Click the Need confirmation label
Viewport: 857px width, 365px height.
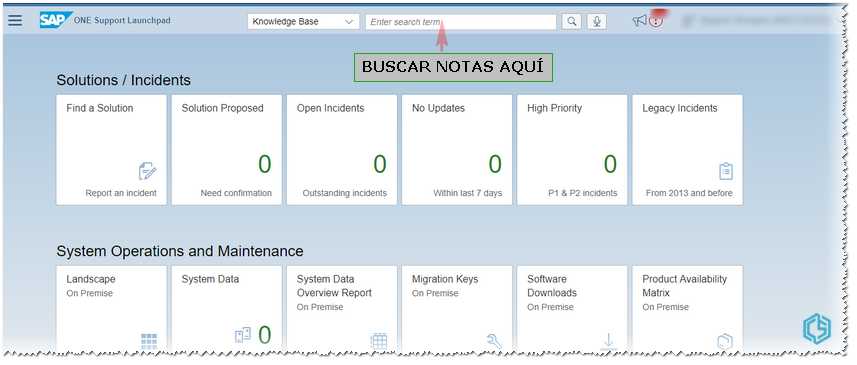pyautogui.click(x=236, y=193)
